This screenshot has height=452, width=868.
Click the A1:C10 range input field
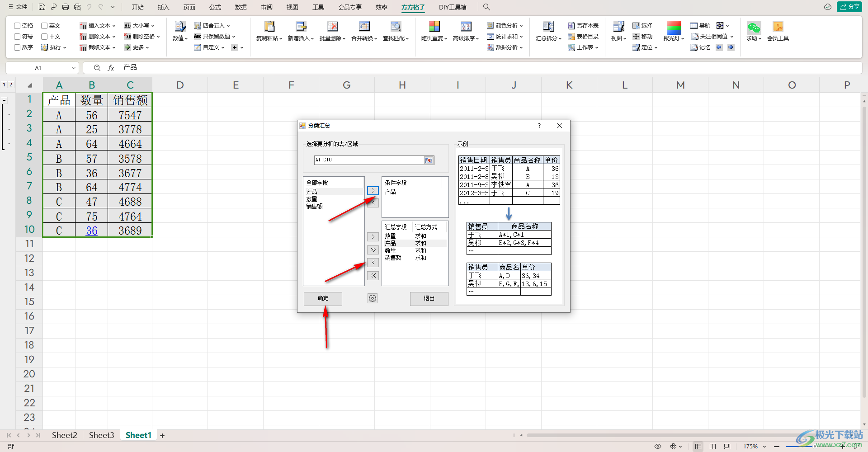pos(368,160)
